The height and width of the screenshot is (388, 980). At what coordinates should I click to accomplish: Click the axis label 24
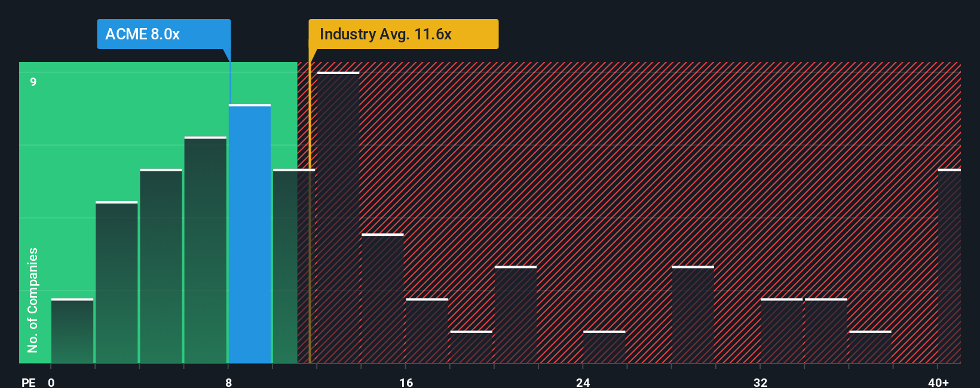pyautogui.click(x=583, y=382)
